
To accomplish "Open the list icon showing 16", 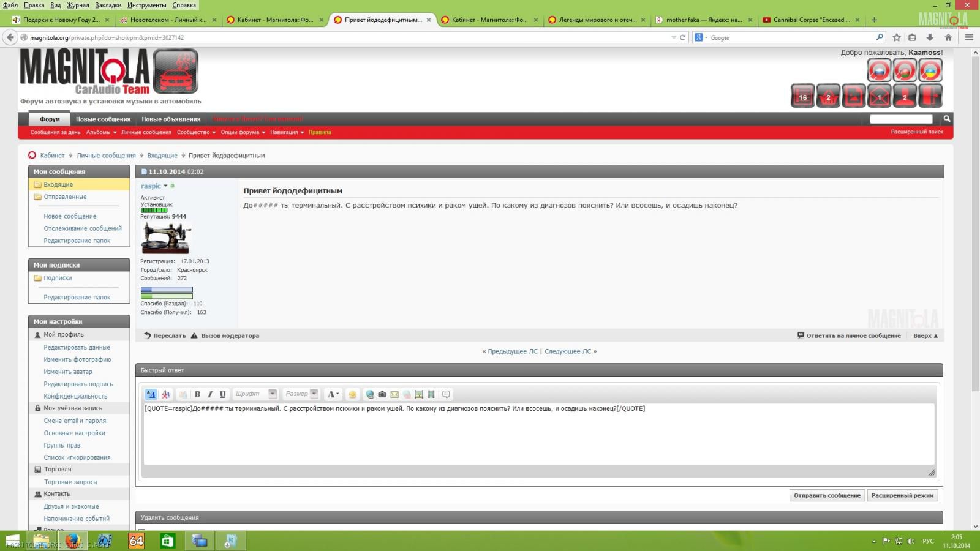I will 802,96.
